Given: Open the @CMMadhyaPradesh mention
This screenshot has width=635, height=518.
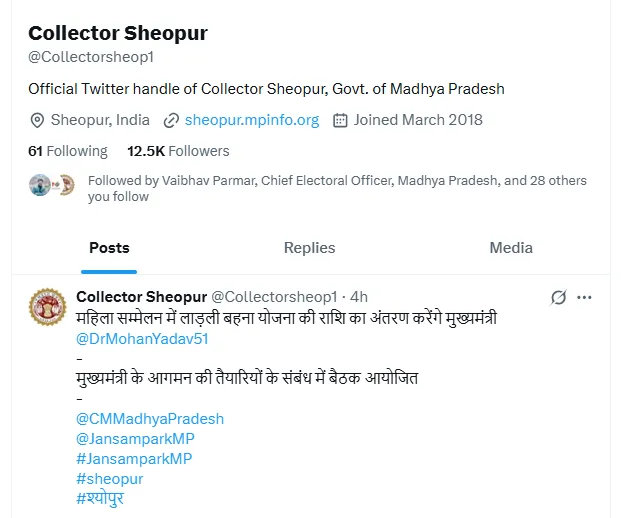Looking at the screenshot, I should 150,419.
